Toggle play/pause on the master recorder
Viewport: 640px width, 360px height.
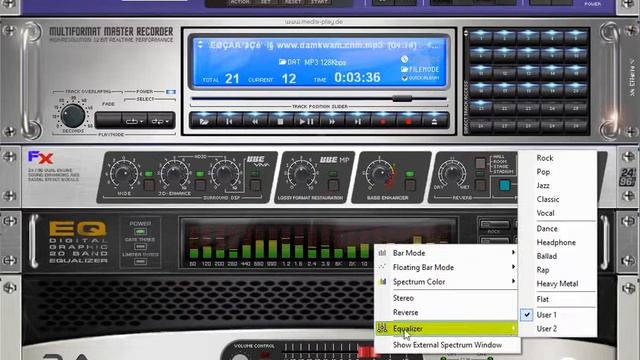(x=306, y=121)
